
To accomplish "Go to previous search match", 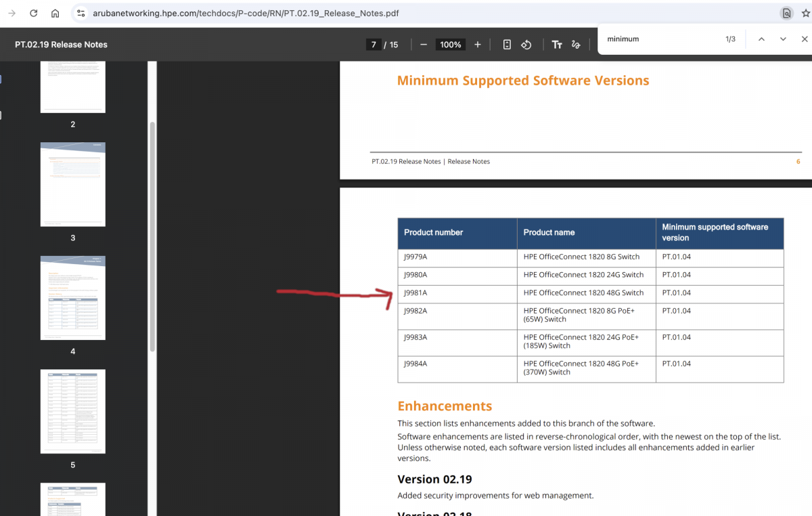I will tap(761, 39).
